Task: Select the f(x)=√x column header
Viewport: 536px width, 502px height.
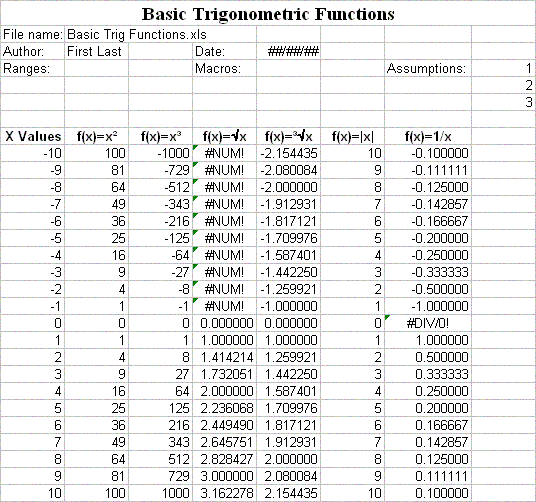Action: [x=225, y=136]
